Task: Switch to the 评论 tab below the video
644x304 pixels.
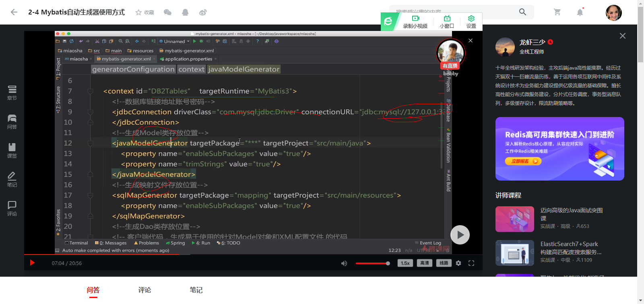Action: point(144,290)
